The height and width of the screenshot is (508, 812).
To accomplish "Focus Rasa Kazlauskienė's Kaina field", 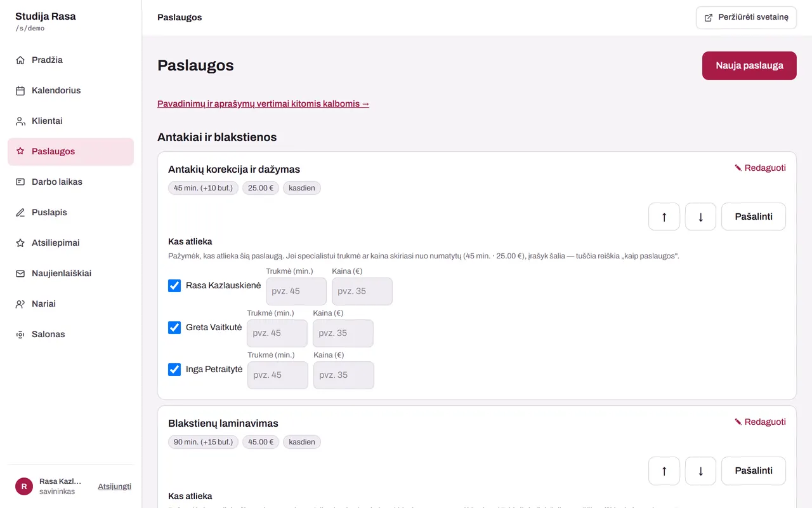I will tap(362, 291).
